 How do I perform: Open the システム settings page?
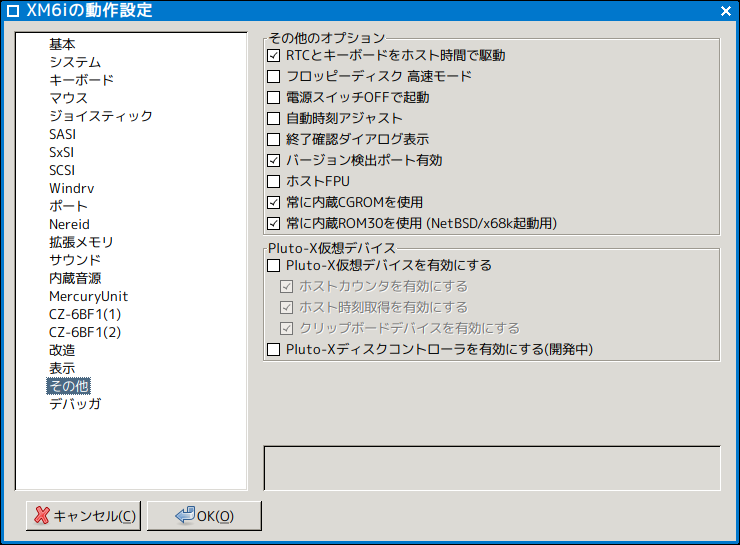point(75,62)
